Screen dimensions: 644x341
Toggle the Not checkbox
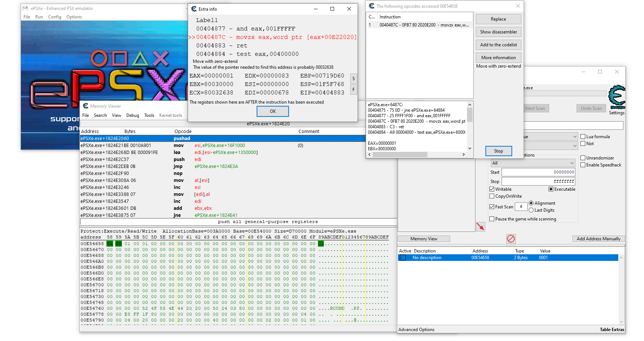pos(583,143)
